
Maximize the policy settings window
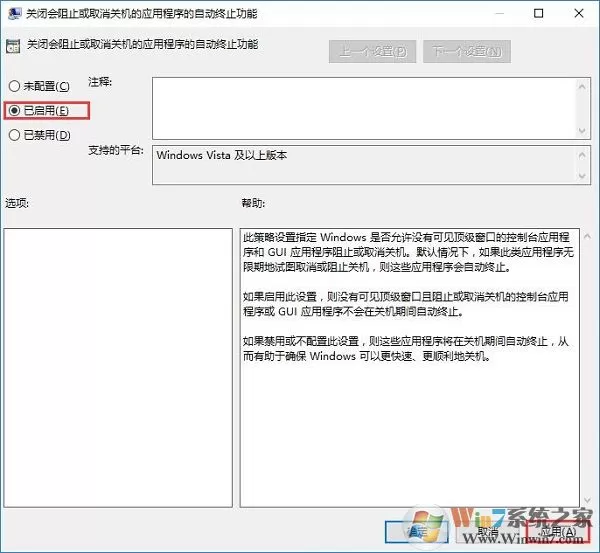coord(538,13)
